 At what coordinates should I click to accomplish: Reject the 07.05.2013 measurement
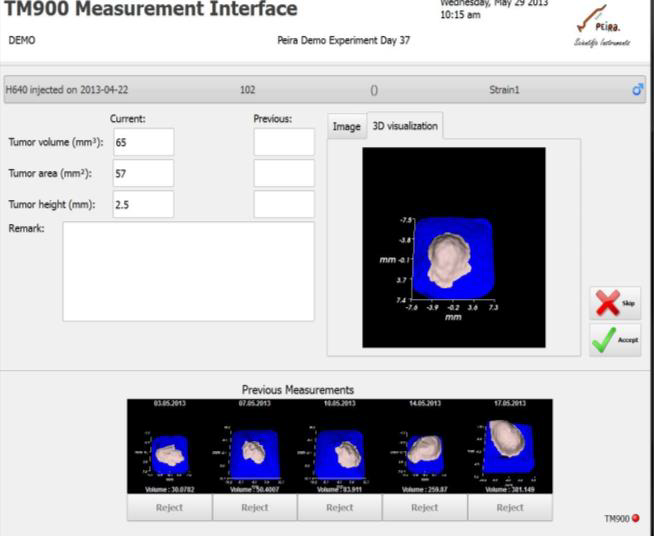coord(254,507)
